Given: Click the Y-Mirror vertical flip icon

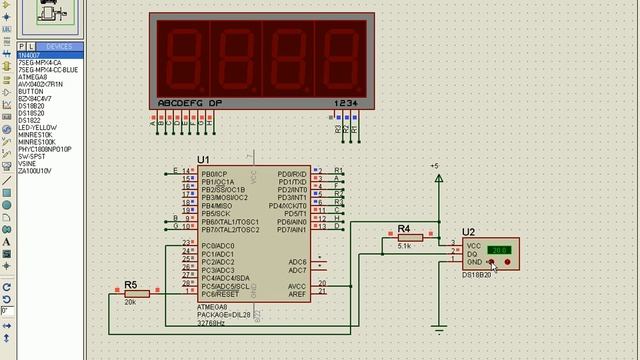Looking at the screenshot, I should tap(7, 338).
